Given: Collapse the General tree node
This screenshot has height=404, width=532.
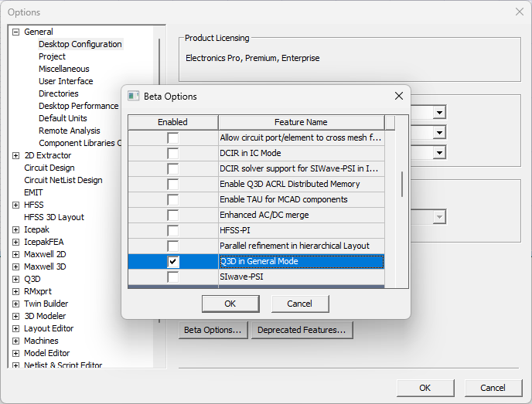Looking at the screenshot, I should tap(15, 32).
